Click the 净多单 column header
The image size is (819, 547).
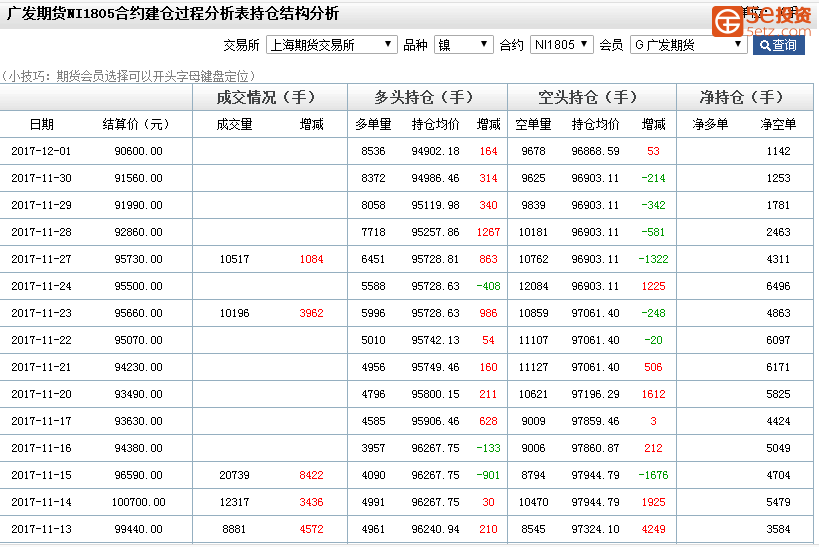click(x=710, y=124)
